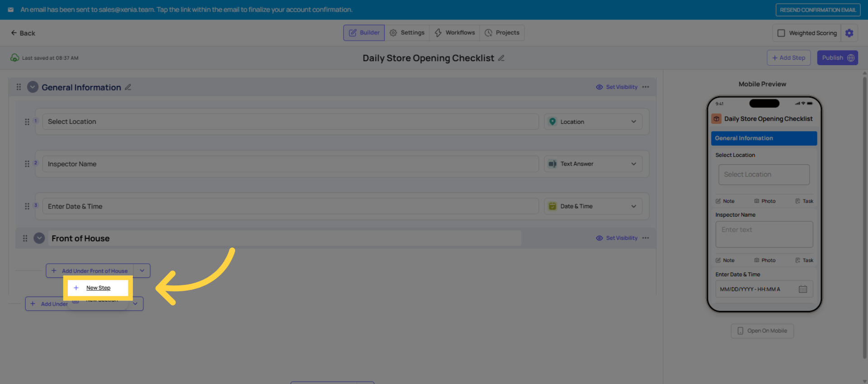Screen dimensions: 868x384
Task: Open the Date & Time type dropdown
Action: [593, 206]
